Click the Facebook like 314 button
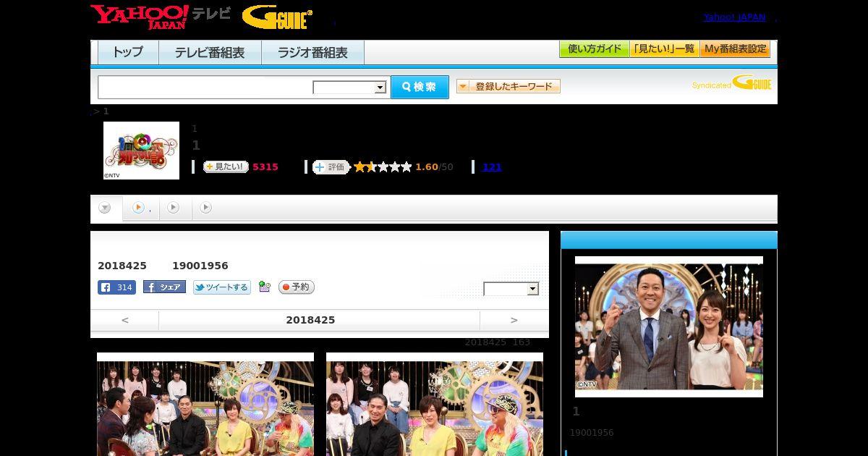 coord(116,287)
